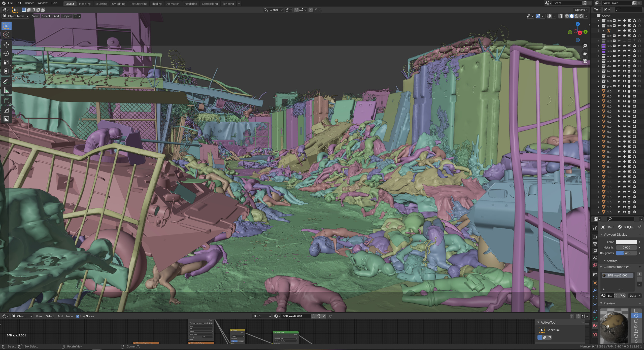This screenshot has width=644, height=350.
Task: Click the Options button in viewport header
Action: coord(581,10)
